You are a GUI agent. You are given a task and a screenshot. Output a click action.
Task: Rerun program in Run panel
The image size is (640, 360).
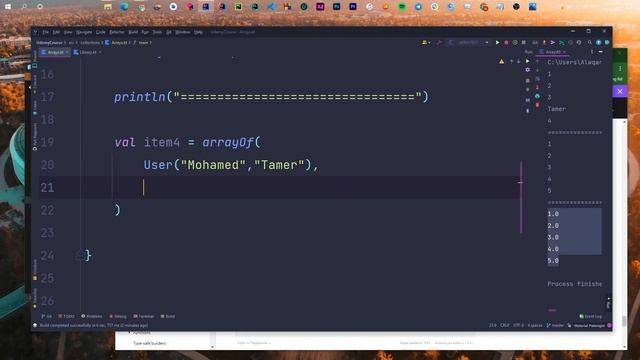pyautogui.click(x=528, y=61)
